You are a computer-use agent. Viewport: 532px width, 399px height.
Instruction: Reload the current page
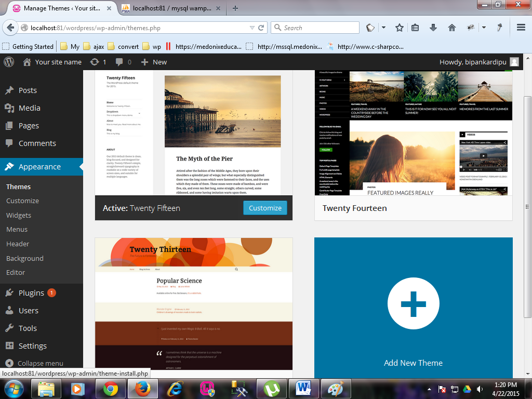point(261,28)
